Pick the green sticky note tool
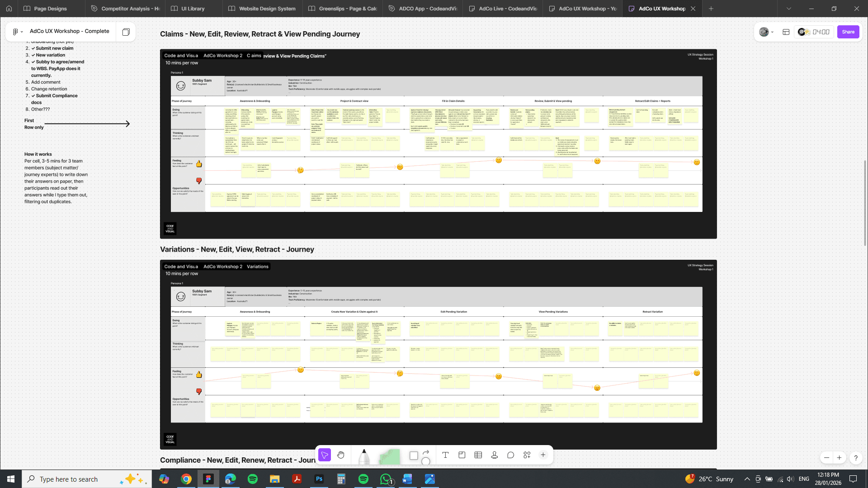 pyautogui.click(x=389, y=456)
